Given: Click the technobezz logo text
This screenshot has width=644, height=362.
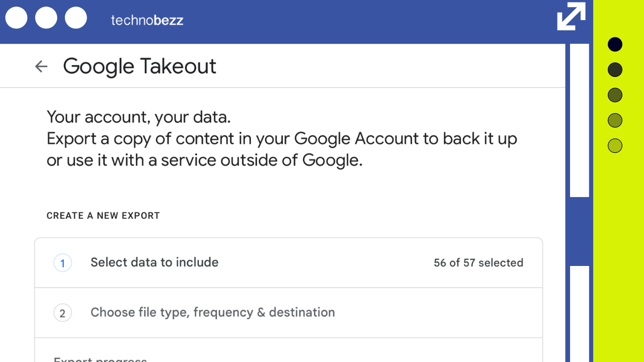Looking at the screenshot, I should coord(147,20).
